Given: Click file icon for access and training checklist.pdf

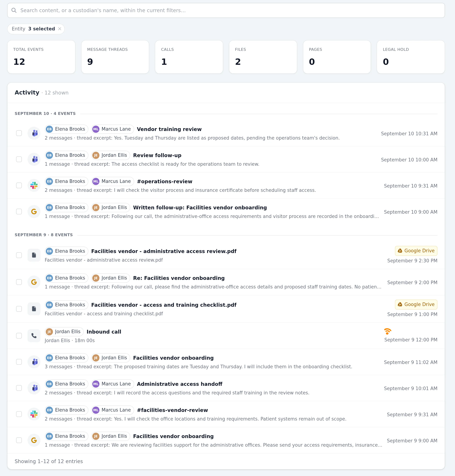Looking at the screenshot, I should [x=34, y=309].
